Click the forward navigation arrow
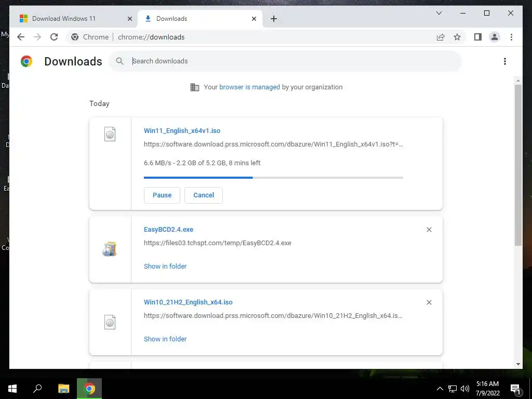 click(37, 37)
